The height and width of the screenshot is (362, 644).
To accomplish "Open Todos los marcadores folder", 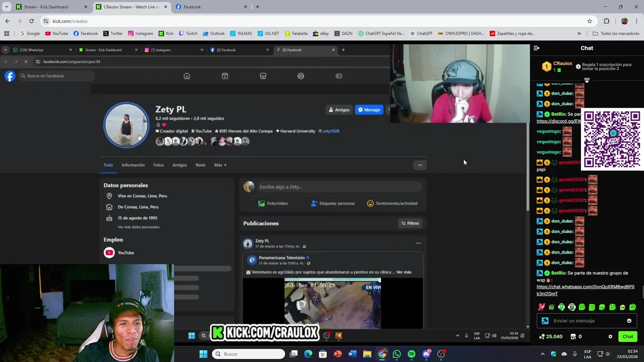I will point(617,34).
